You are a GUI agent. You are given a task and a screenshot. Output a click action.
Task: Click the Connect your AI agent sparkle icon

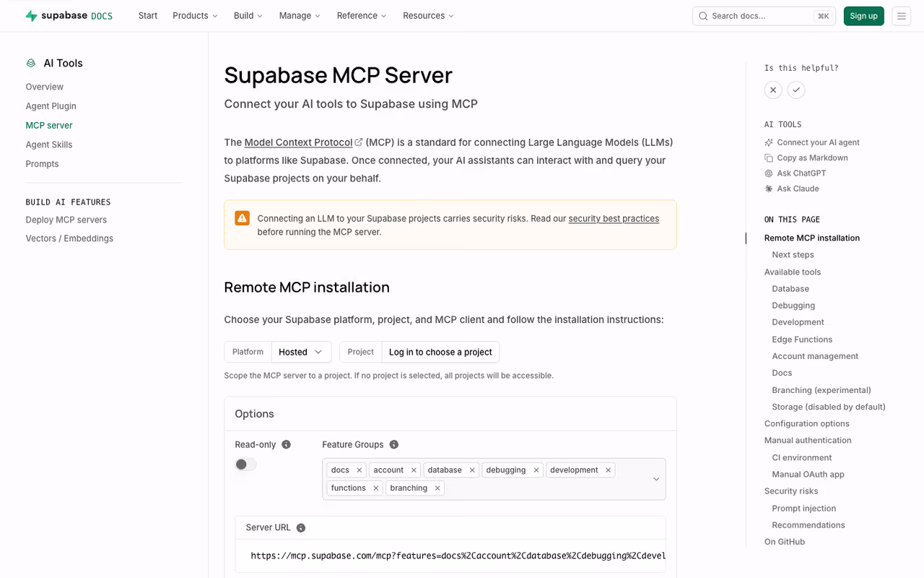pos(769,143)
